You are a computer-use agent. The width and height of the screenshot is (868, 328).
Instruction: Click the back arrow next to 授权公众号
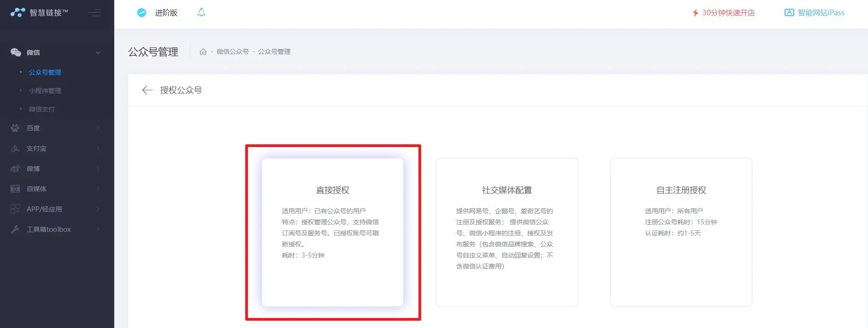pyautogui.click(x=147, y=90)
